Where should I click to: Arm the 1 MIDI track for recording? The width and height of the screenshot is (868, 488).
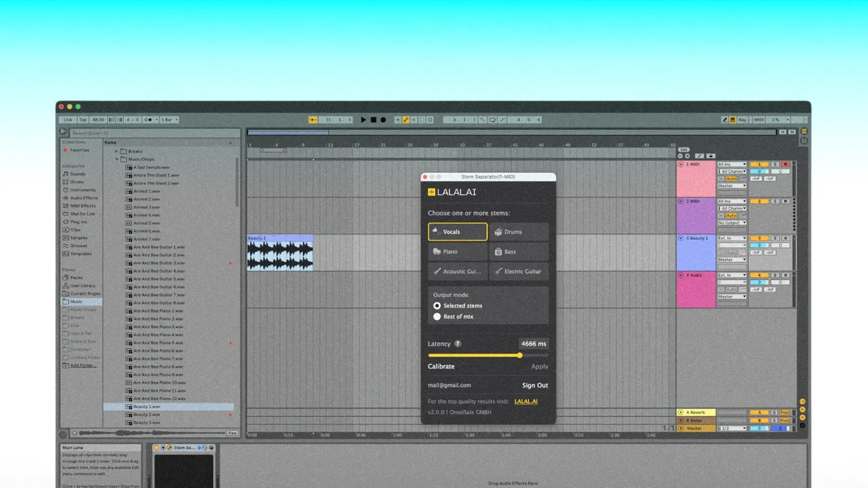click(785, 164)
